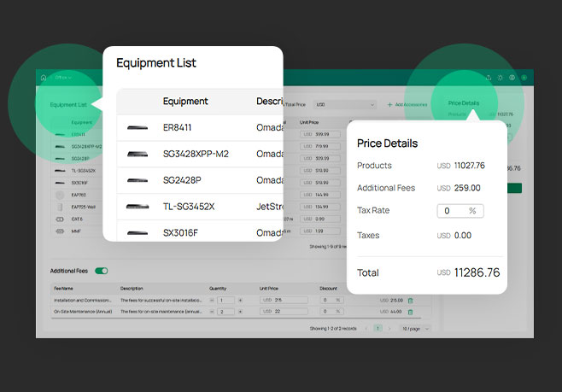Increase quantity for On-Site Maintenance fee
The height and width of the screenshot is (392, 562).
point(240,312)
